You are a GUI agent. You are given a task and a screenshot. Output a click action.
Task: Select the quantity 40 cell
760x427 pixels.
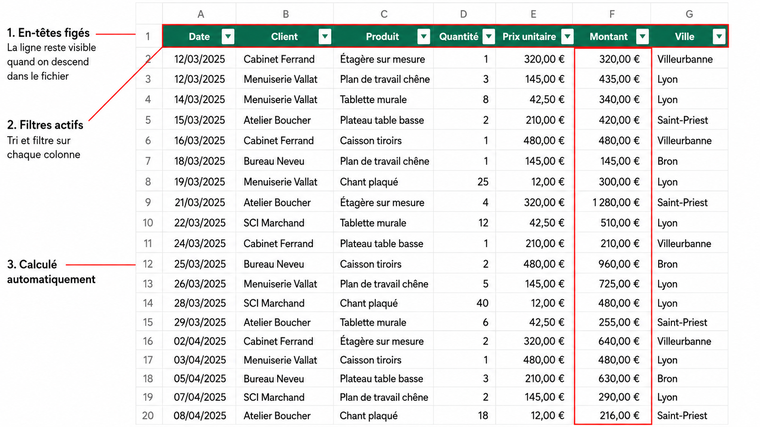pyautogui.click(x=464, y=303)
